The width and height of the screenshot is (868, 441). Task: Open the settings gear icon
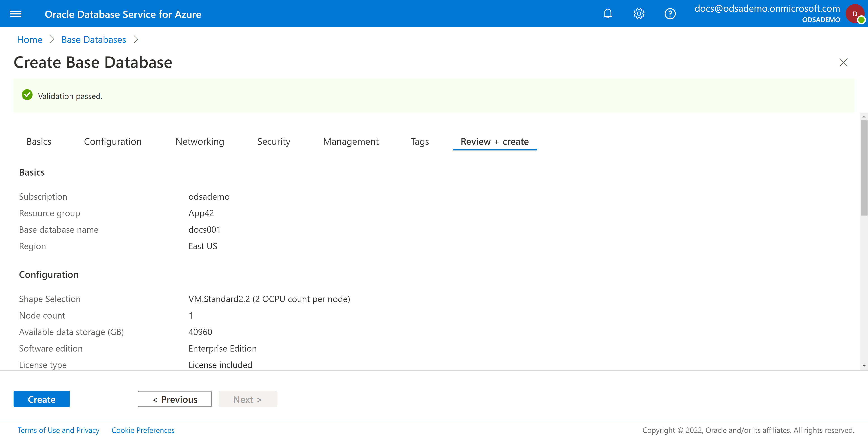(x=639, y=14)
